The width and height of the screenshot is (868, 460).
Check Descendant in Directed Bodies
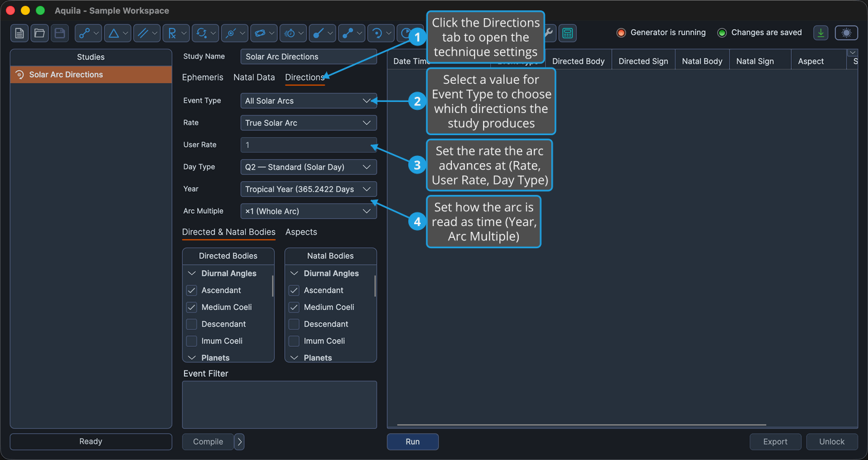(x=192, y=324)
